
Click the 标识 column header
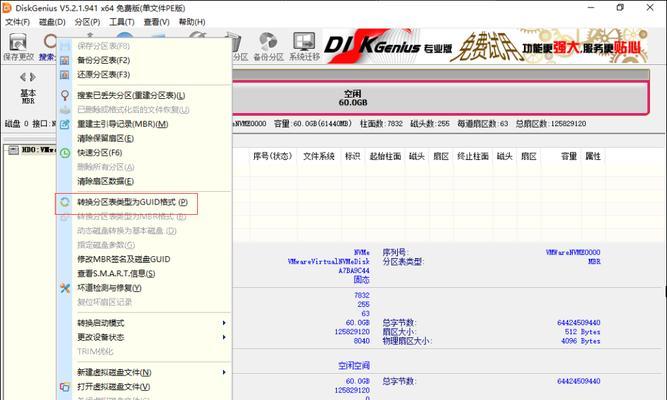coord(353,157)
